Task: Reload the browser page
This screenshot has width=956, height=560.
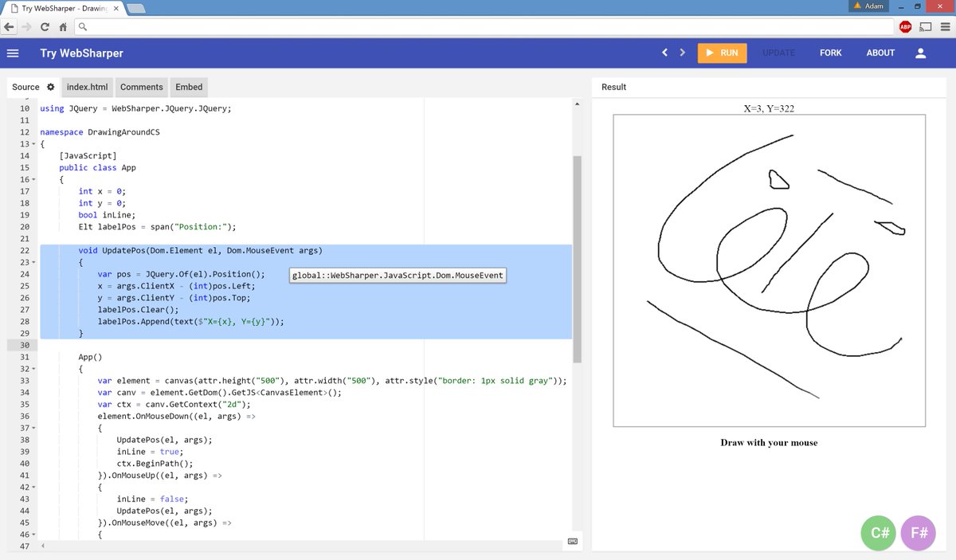Action: [45, 27]
